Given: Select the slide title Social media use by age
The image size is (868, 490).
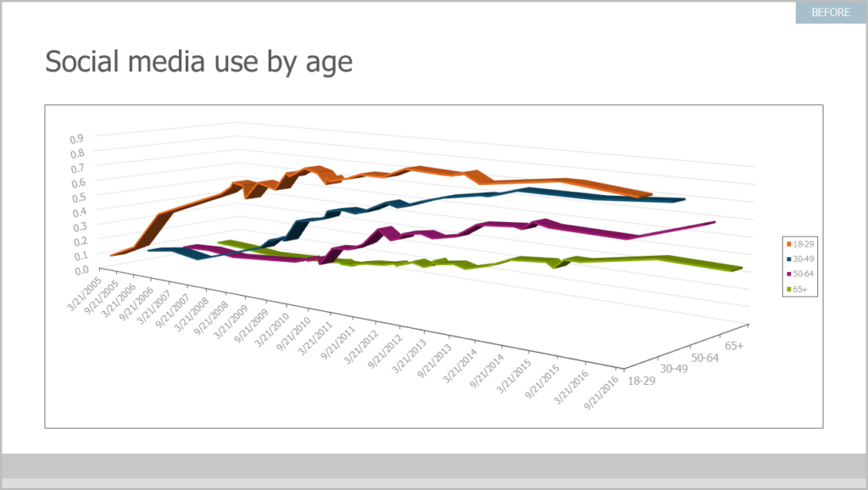Looking at the screenshot, I should pos(198,62).
